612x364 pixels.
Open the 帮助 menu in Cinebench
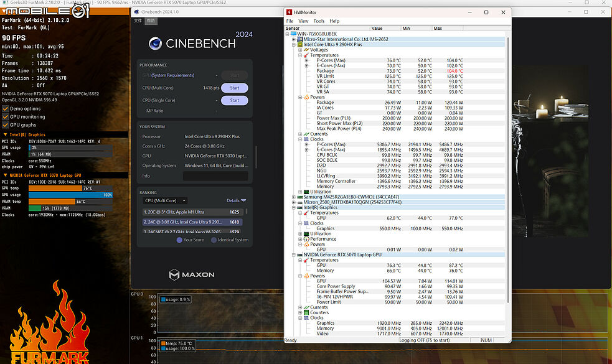tap(151, 21)
